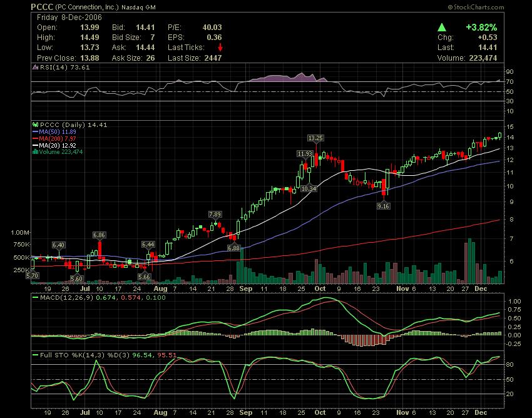The width and height of the screenshot is (532, 418).
Task: Click the red MA(200) legend line
Action: [35, 138]
